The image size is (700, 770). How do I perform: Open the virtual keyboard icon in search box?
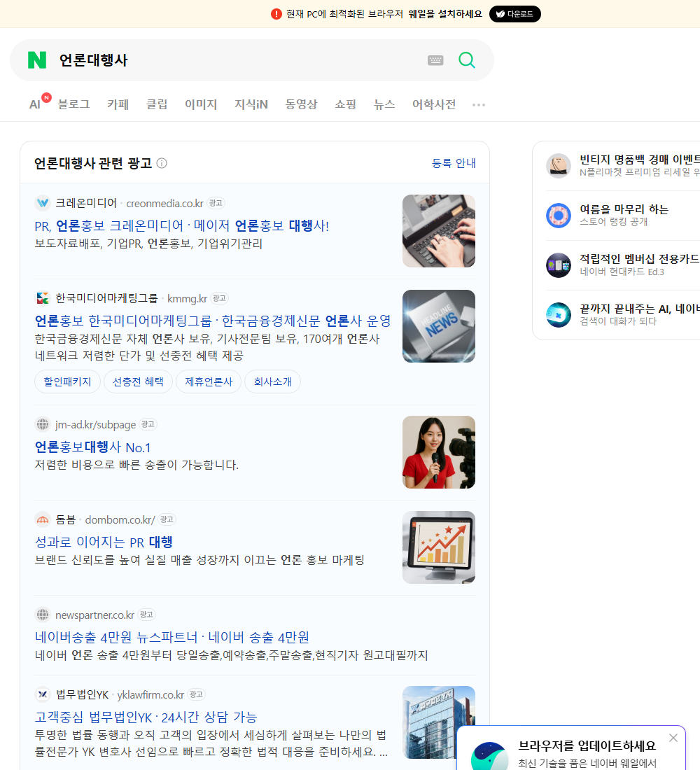point(435,60)
